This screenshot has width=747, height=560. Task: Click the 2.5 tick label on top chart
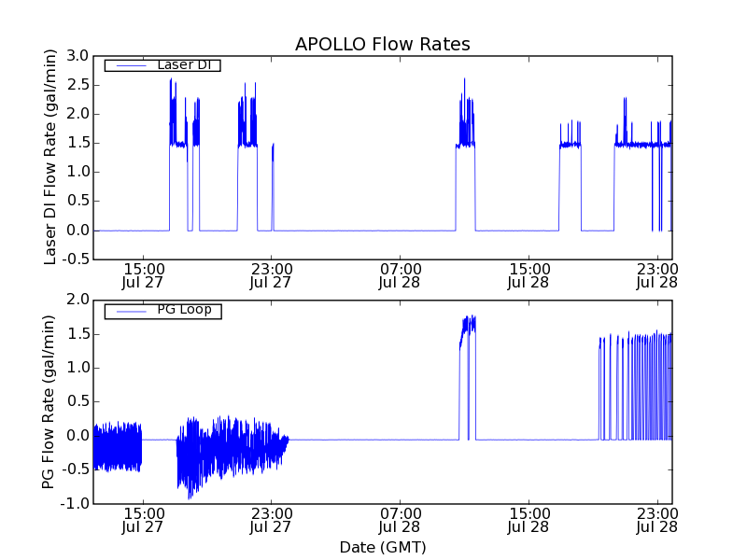[x=78, y=85]
